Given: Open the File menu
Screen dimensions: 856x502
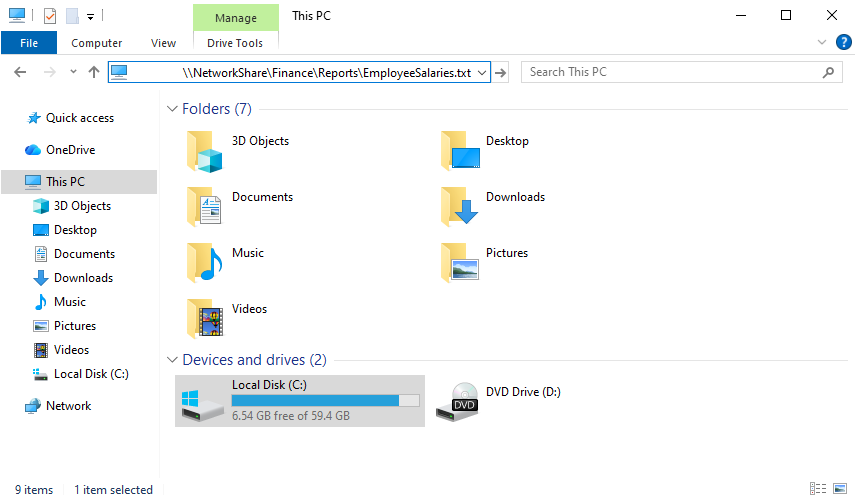Looking at the screenshot, I should (29, 43).
